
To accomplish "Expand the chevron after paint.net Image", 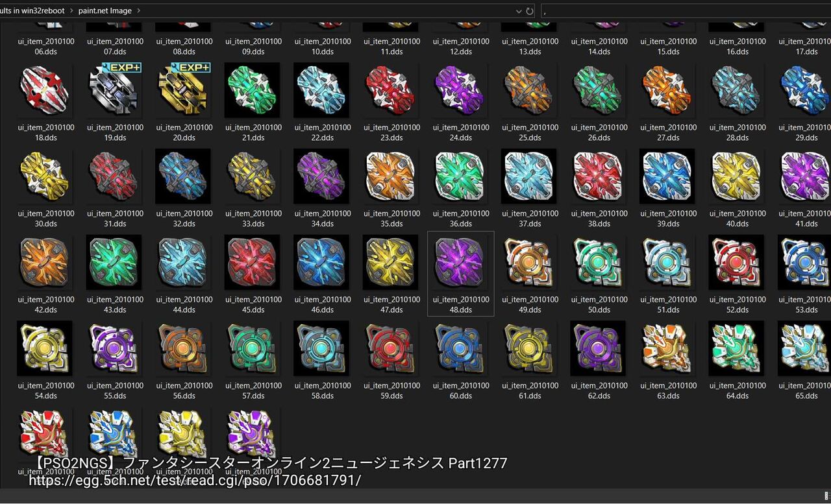I will point(139,11).
